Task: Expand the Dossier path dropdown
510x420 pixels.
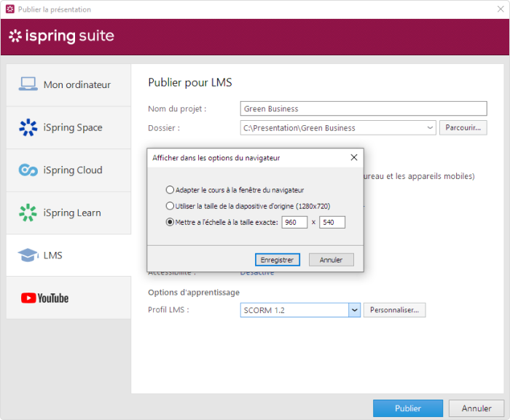Action: [x=430, y=128]
